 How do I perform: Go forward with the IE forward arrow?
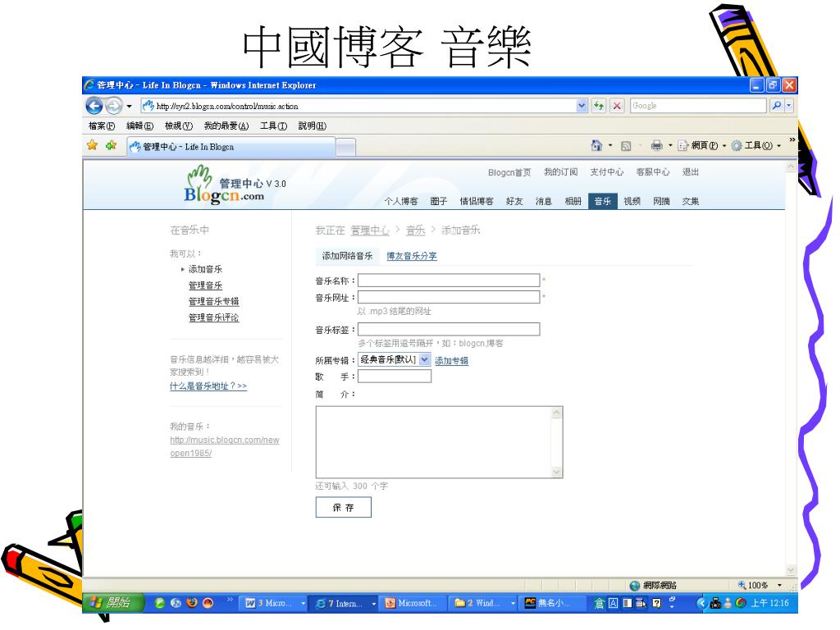point(113,106)
